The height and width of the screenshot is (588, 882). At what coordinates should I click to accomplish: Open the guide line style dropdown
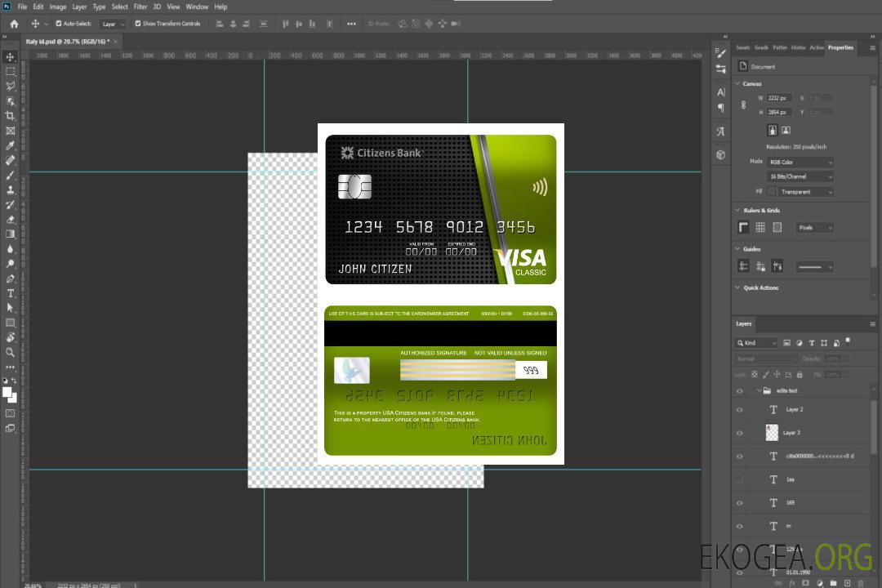(x=814, y=267)
